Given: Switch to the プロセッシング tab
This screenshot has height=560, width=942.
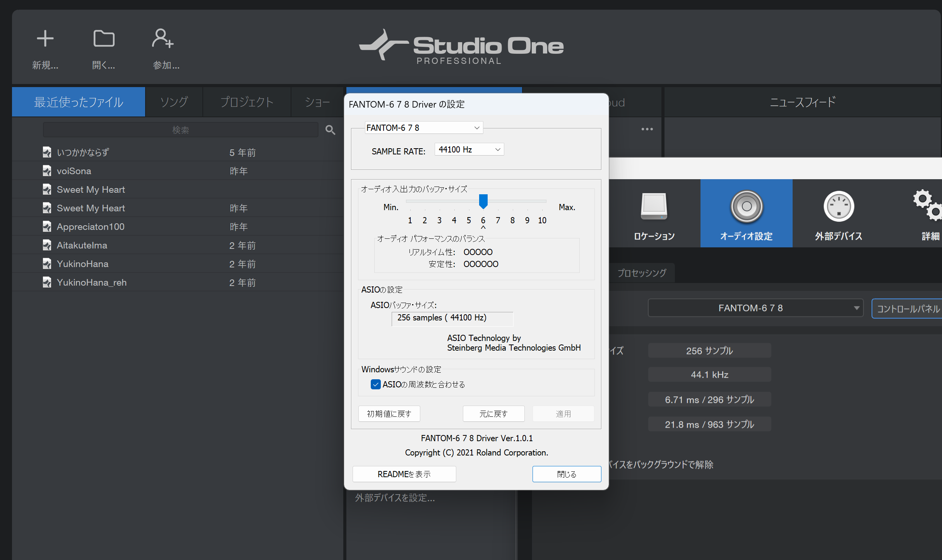Looking at the screenshot, I should point(642,273).
